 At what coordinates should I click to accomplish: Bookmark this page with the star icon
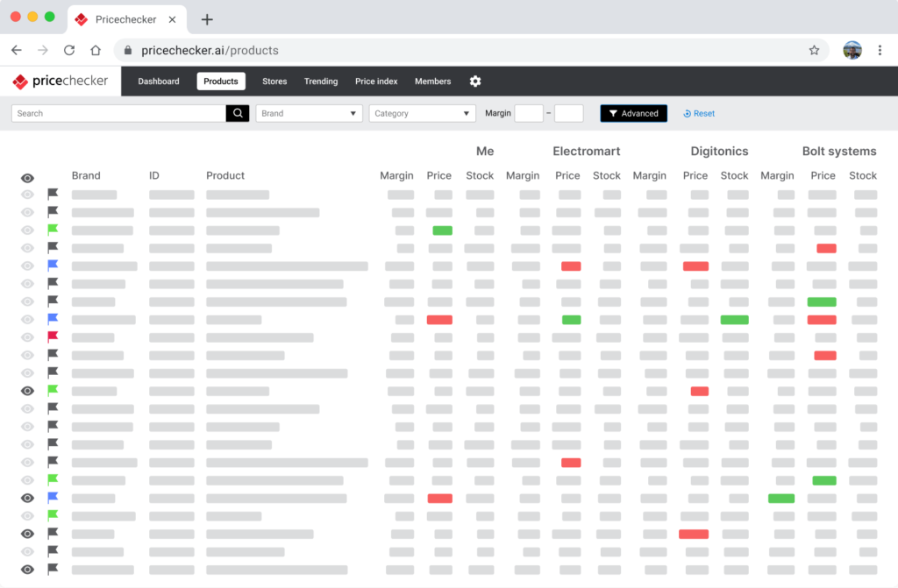click(814, 50)
